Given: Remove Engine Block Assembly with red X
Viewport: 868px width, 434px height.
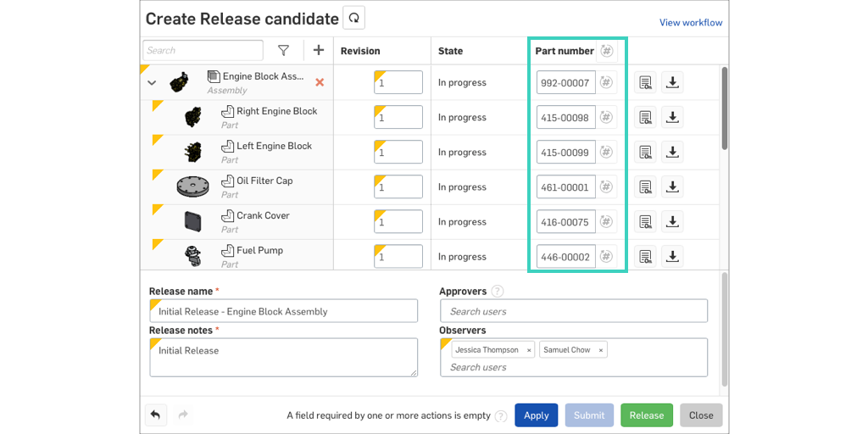Looking at the screenshot, I should coord(320,82).
